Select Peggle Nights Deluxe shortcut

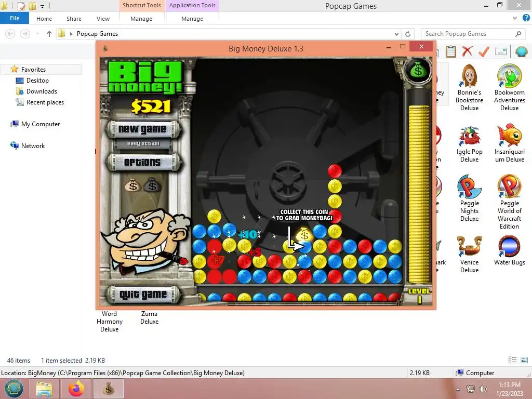tap(469, 198)
